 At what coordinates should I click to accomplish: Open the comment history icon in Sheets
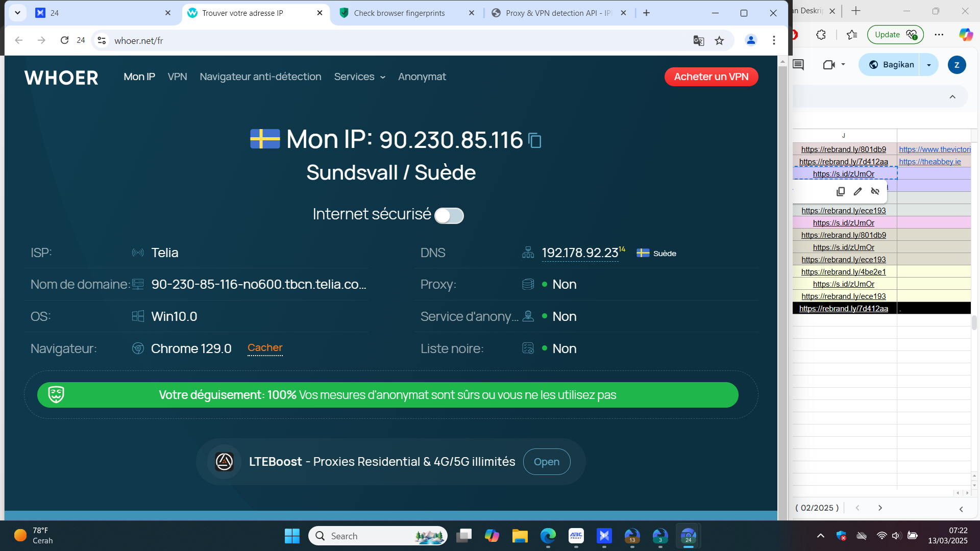798,65
